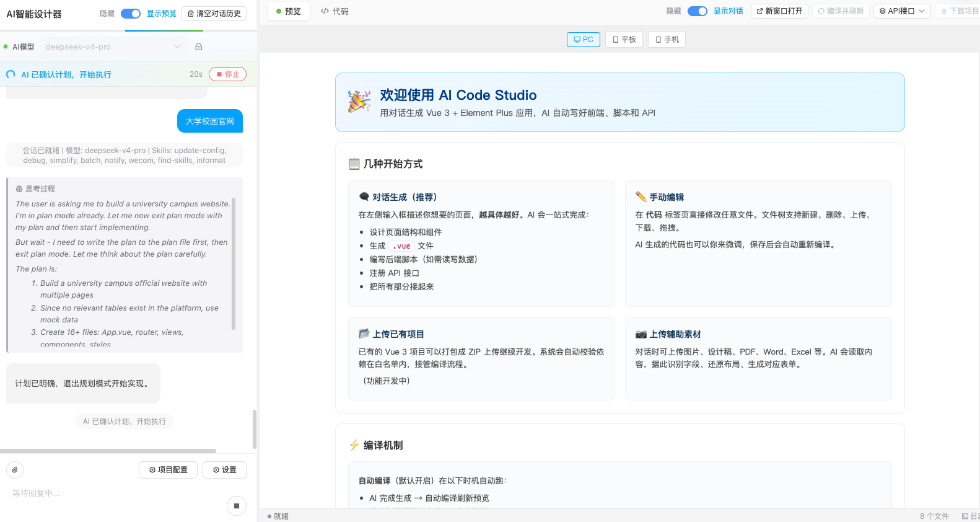Click the AI模型 green status dot

point(6,46)
